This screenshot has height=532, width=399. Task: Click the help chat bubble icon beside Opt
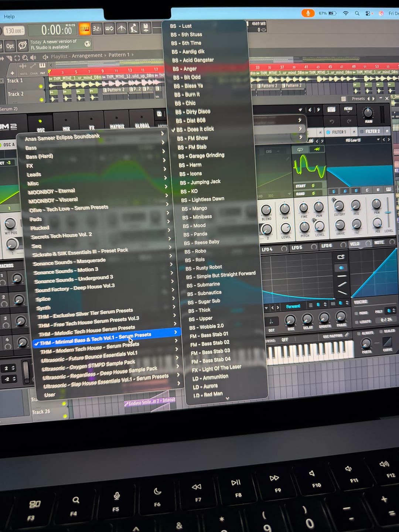click(23, 45)
